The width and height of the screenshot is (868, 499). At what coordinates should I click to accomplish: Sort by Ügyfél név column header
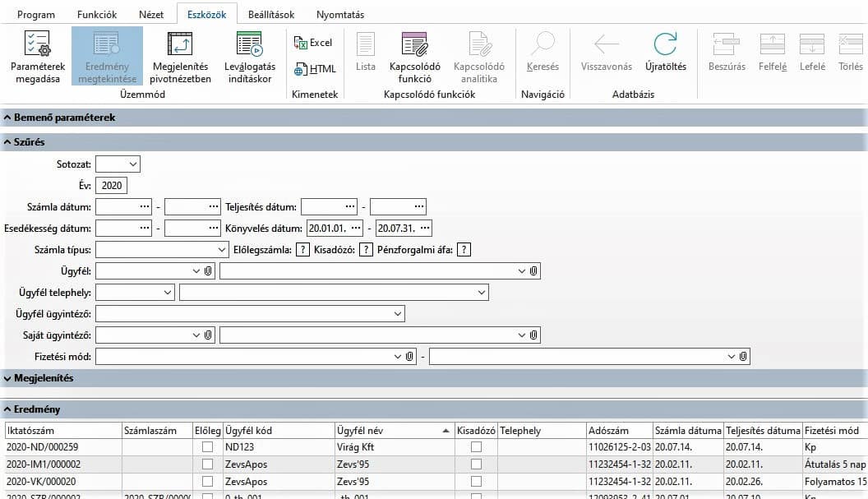[386, 430]
